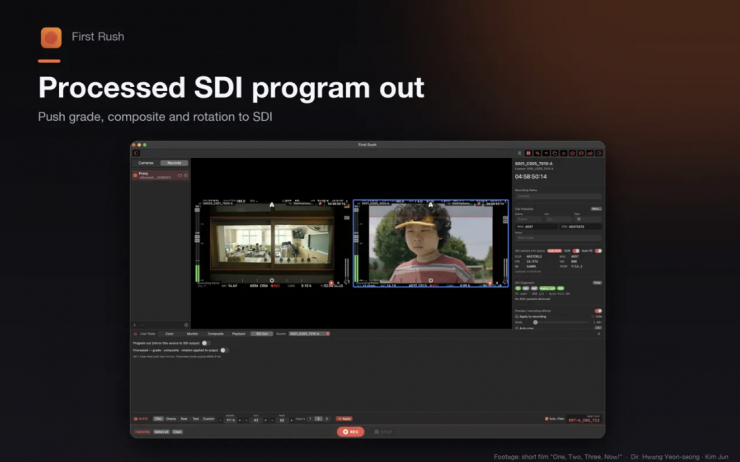
Task: Click the More button in Clip Metadata
Action: (596, 209)
